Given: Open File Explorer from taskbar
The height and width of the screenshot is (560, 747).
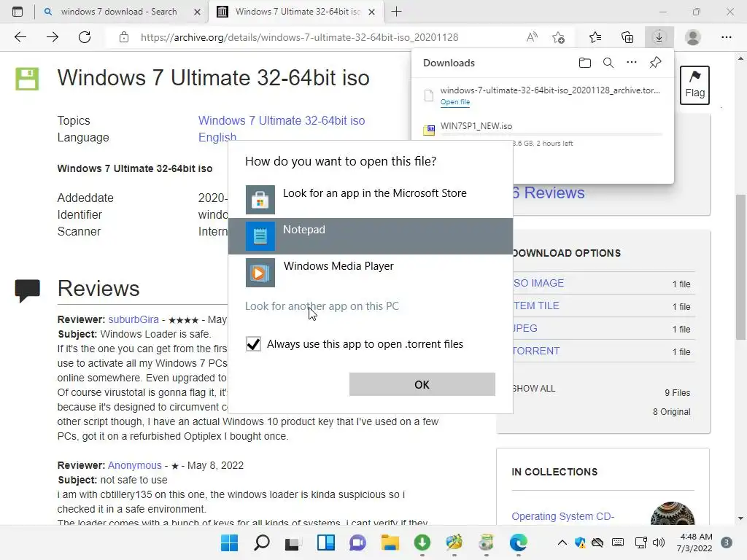Looking at the screenshot, I should point(390,542).
